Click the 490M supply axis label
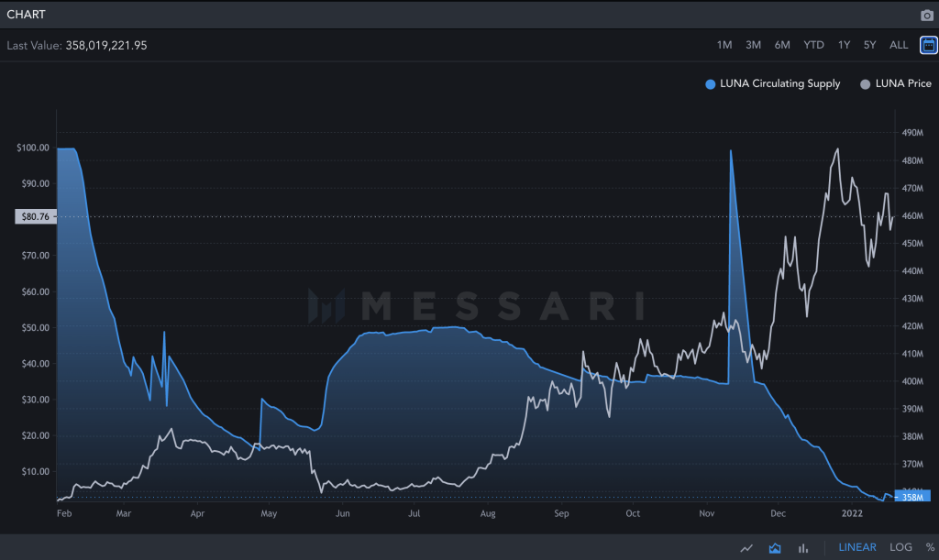 (x=912, y=133)
